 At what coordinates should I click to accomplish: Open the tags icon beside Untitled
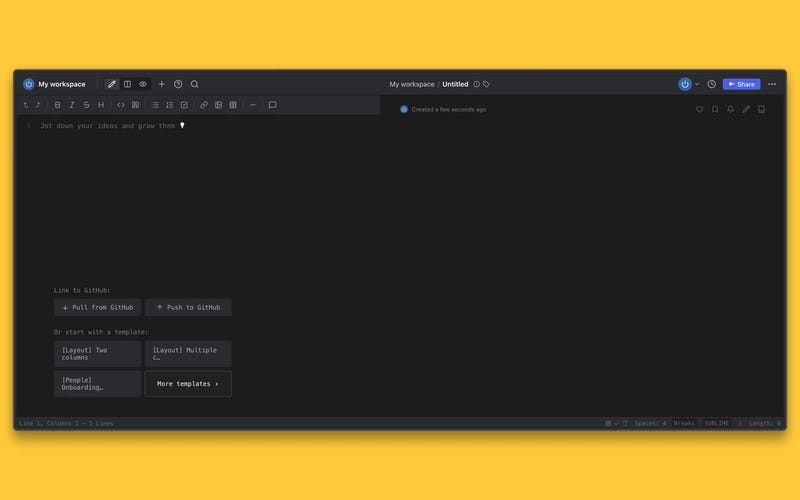(486, 84)
